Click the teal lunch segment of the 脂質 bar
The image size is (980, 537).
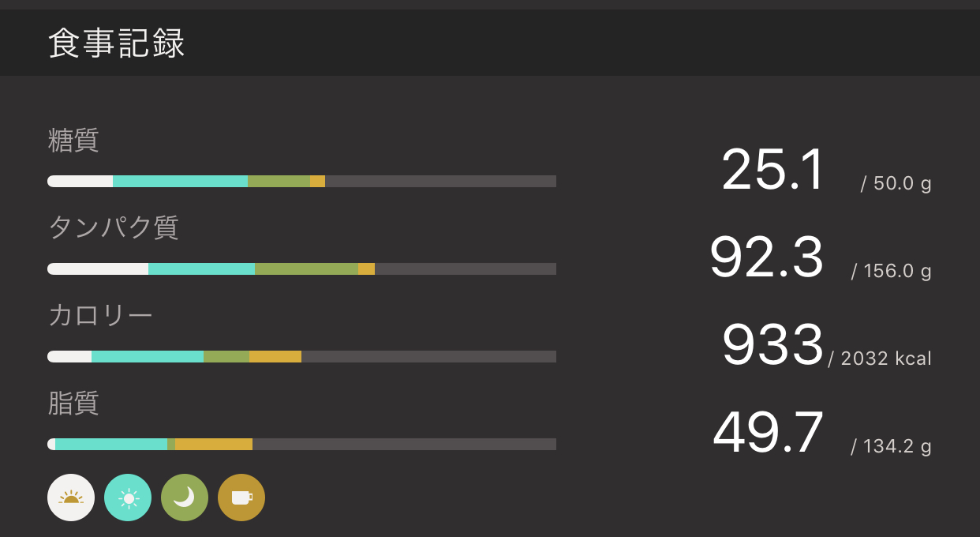click(x=111, y=445)
